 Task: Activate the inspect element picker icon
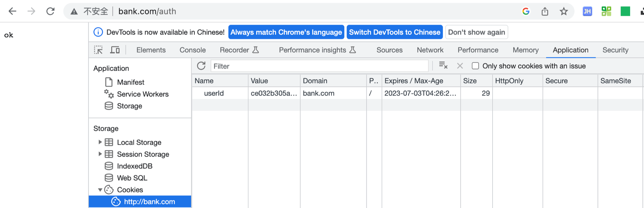tap(98, 50)
